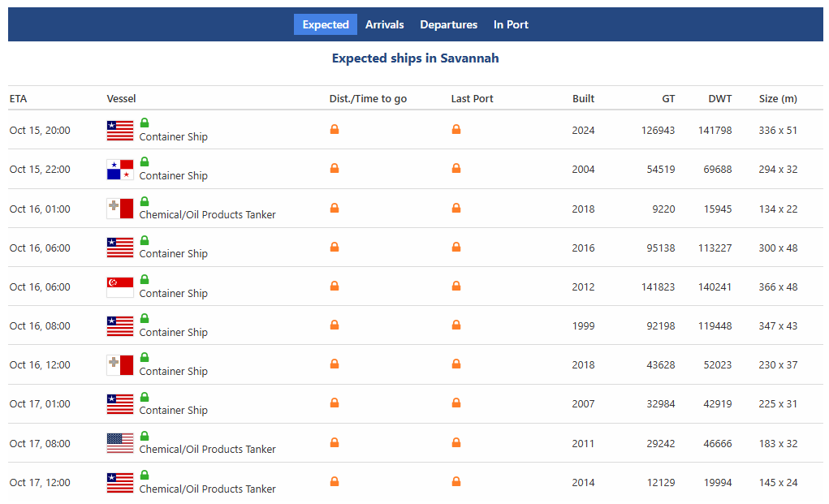The width and height of the screenshot is (829, 504).
Task: Click green lock icon in Oct 16, 01:00 row
Action: click(145, 201)
